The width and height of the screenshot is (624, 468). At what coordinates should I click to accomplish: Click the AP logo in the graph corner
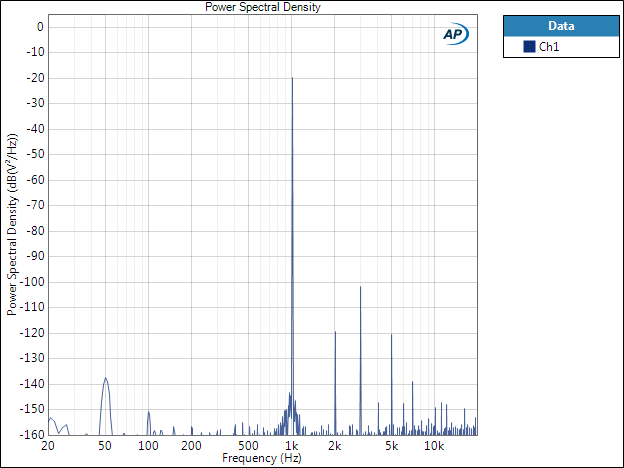[456, 34]
